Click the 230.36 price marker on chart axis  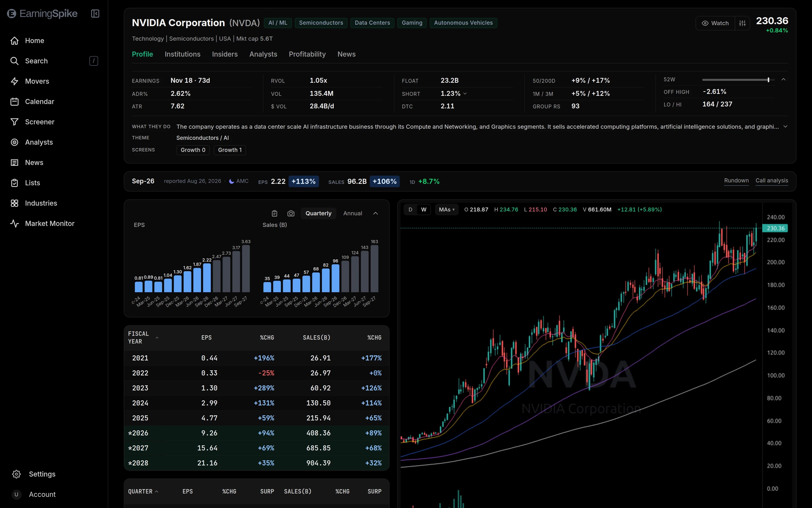coord(776,228)
